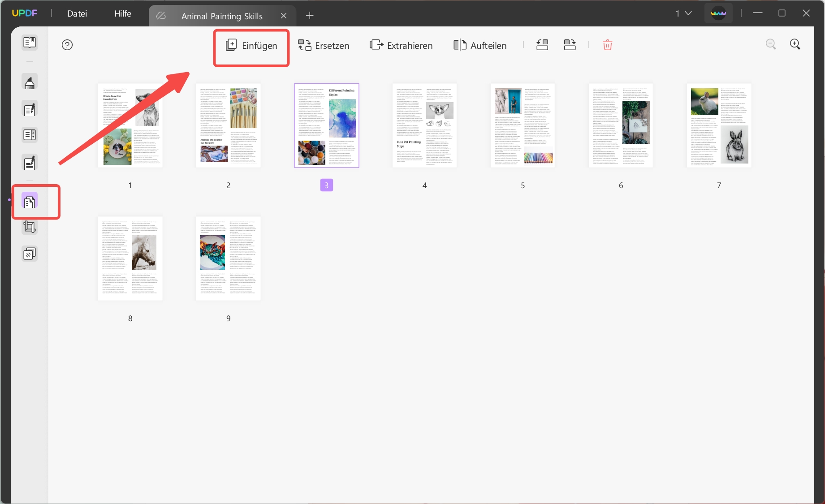The image size is (825, 504).
Task: Minimize the UPDF window
Action: click(x=758, y=13)
